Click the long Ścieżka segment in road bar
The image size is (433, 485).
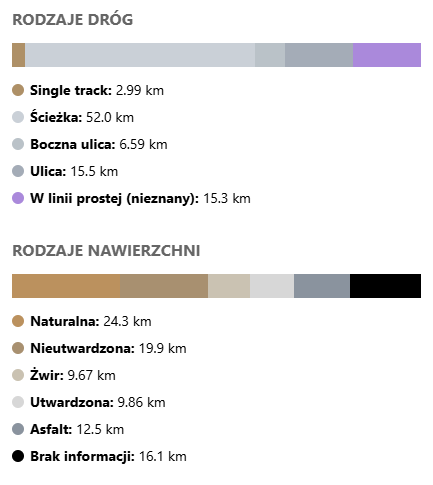pos(140,55)
